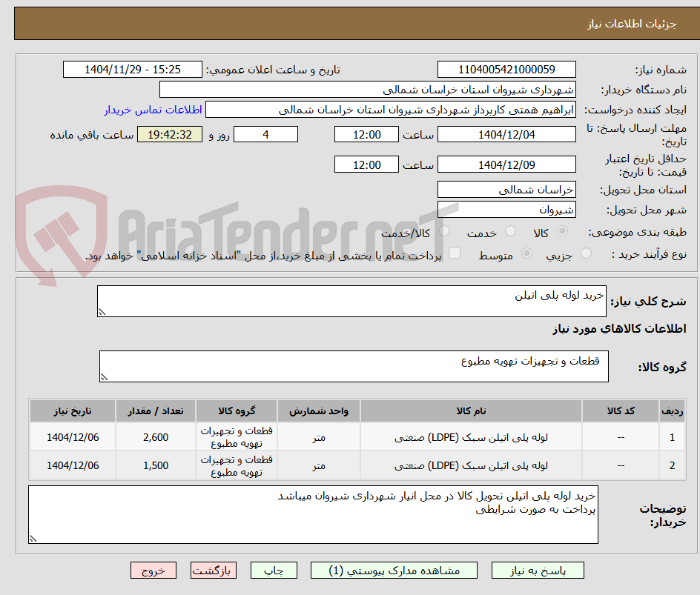The image size is (700, 595).
Task: Click the شماره نیاز field 1104005421000059
Action: (x=506, y=70)
